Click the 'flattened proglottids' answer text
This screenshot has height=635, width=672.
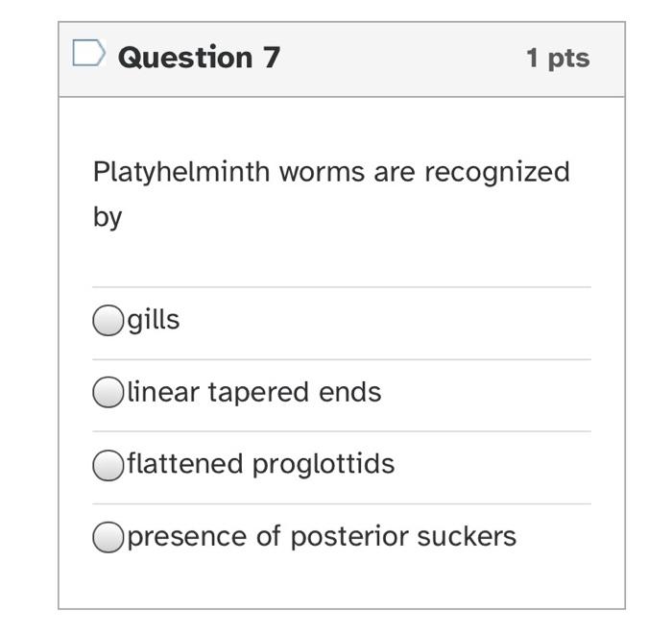tap(261, 464)
